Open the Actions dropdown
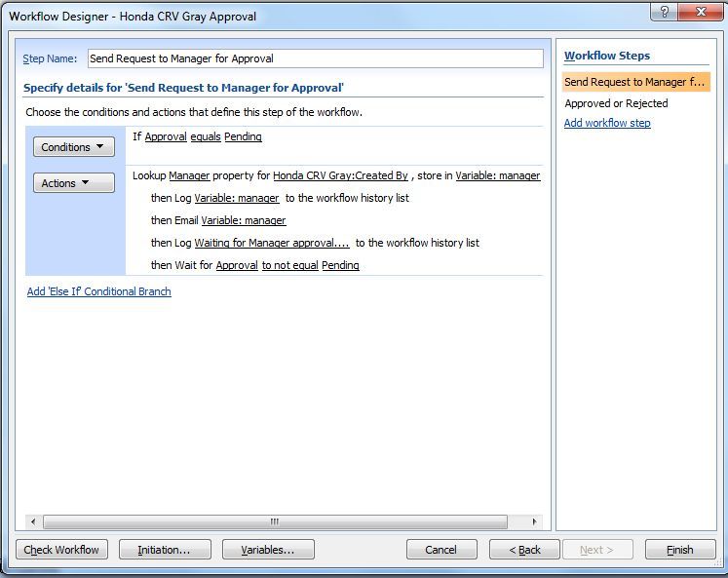This screenshot has width=728, height=578. coord(74,183)
